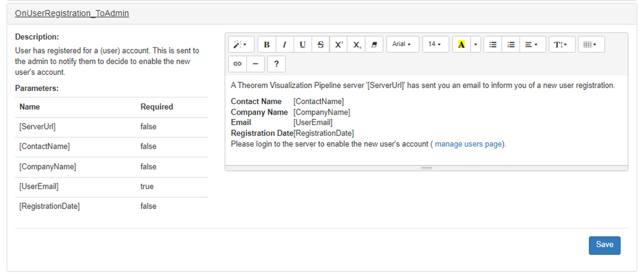Apply italic formatting
Viewport: 644px width, 274px height.
coord(285,45)
